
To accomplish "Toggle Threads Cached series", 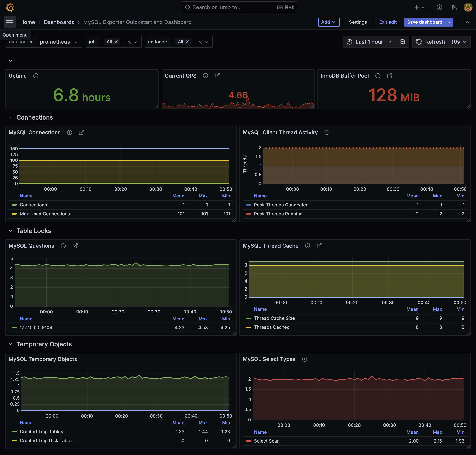I will pos(272,327).
